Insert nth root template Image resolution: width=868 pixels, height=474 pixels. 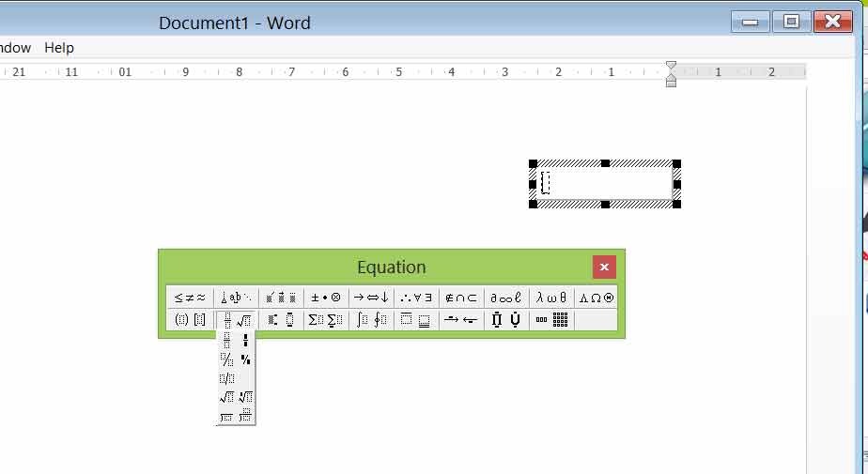(245, 398)
